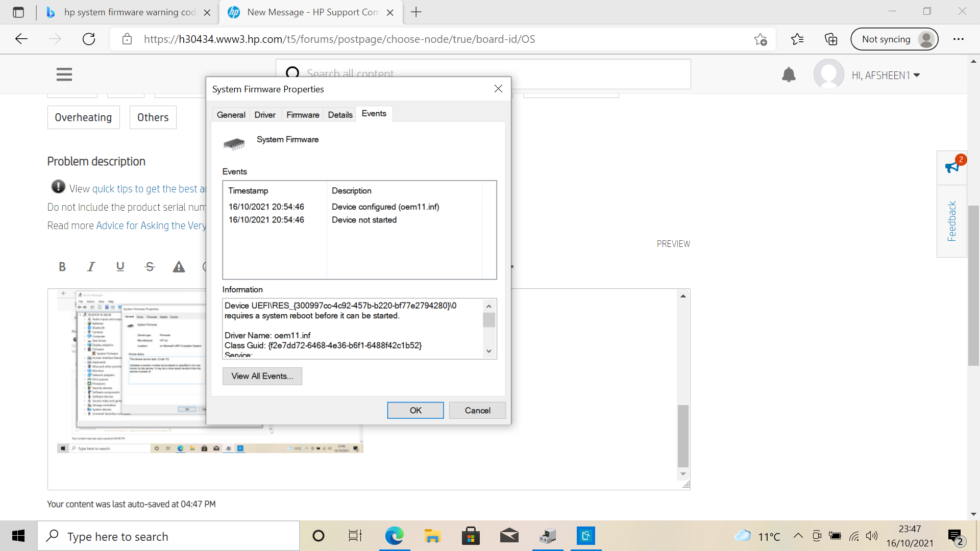Screen dimensions: 980x551
Task: Open HP forum notifications bell
Action: (789, 75)
